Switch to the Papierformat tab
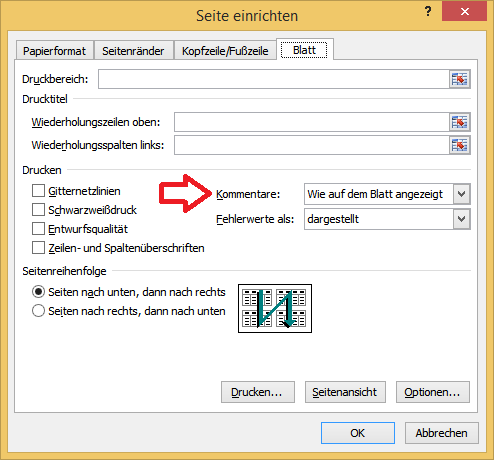 54,51
